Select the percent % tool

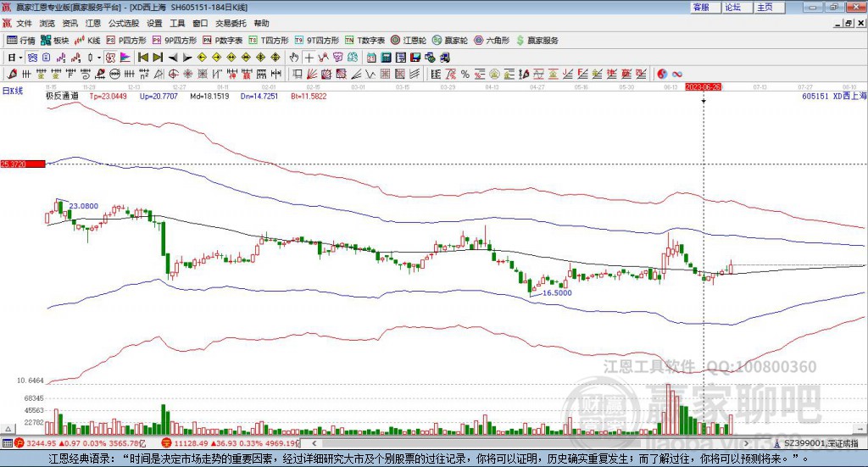[x=465, y=74]
